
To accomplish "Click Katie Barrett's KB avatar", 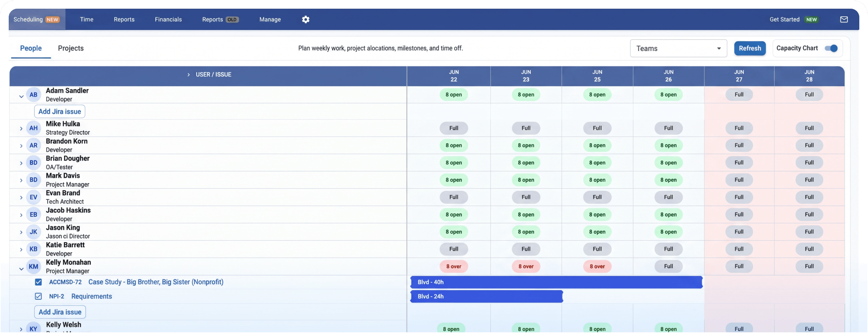I will point(33,249).
